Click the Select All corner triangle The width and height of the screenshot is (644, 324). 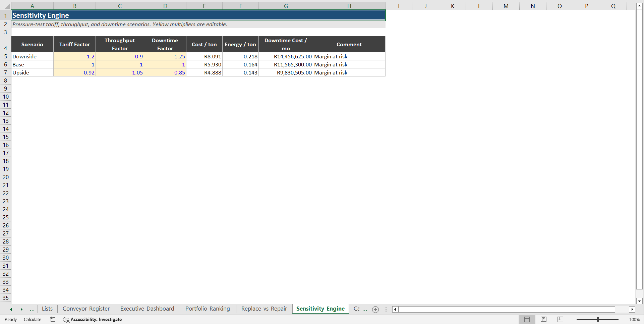[x=7, y=6]
